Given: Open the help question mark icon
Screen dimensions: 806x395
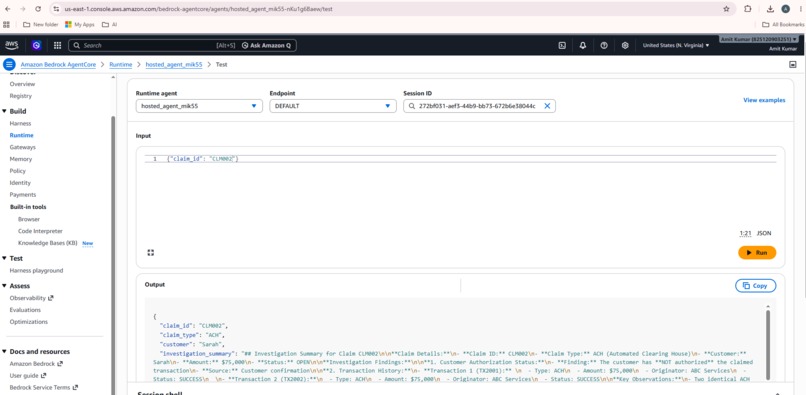Looking at the screenshot, I should 604,45.
